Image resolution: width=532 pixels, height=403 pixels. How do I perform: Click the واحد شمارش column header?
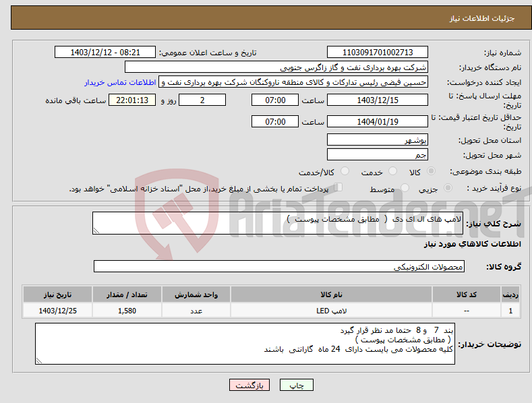[x=196, y=294]
